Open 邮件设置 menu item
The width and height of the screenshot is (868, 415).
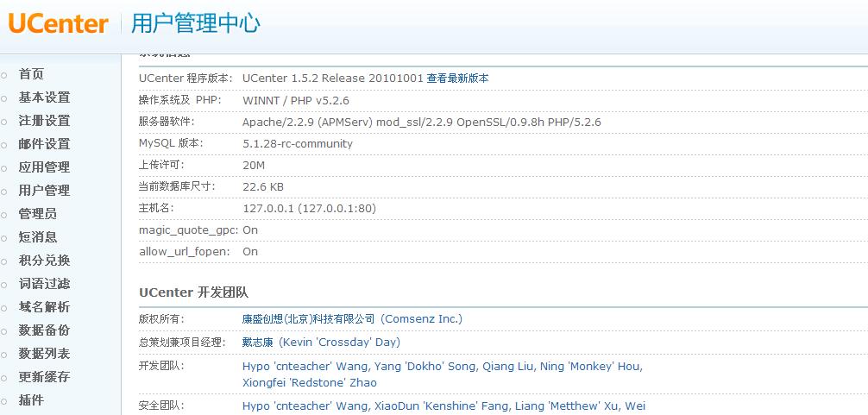[x=44, y=144]
